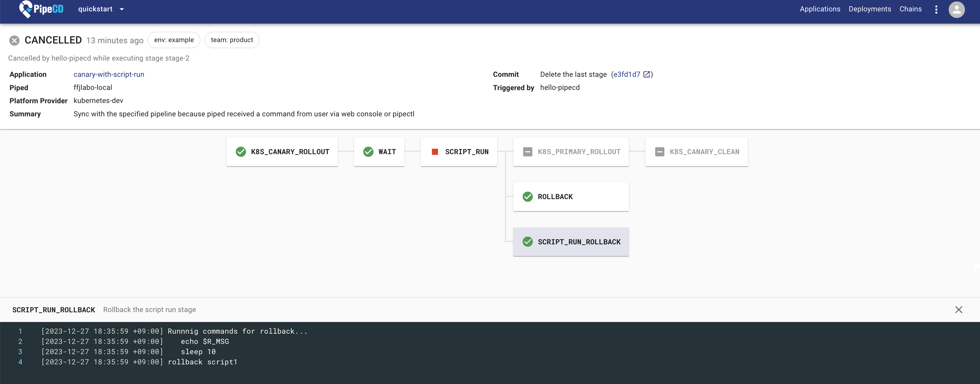
Task: Select the K8S_CANARY_CLEAN stage
Action: pos(696,152)
